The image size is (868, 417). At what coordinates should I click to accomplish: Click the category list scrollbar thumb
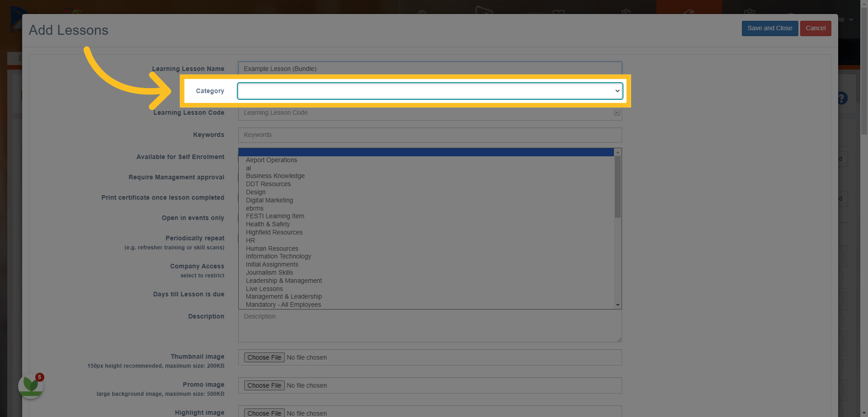pyautogui.click(x=618, y=187)
